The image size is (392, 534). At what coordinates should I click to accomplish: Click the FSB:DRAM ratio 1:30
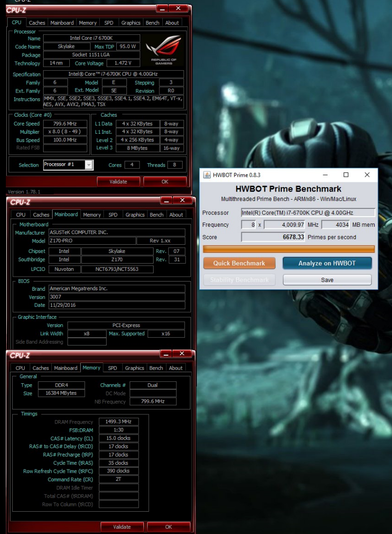pos(119,430)
